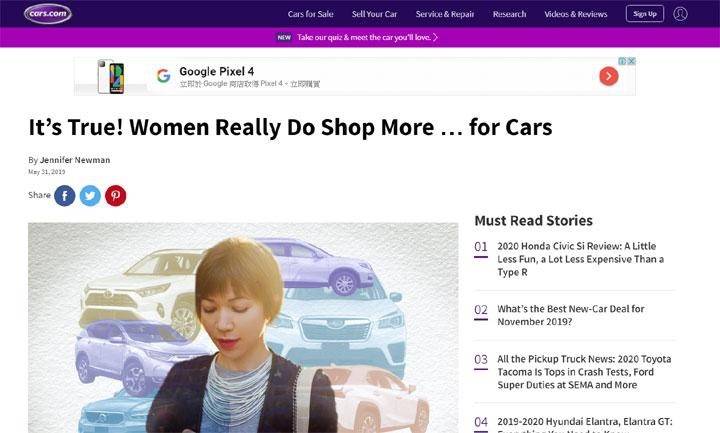Viewport: 720px width, 433px height.
Task: Open Best New-Car Deal for November story
Action: 571,315
